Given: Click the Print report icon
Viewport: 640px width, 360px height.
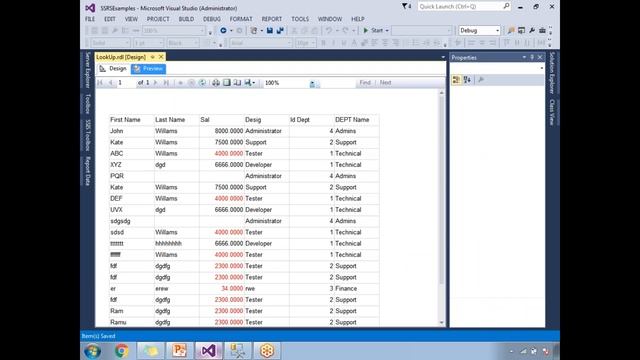Looking at the screenshot, I should point(216,83).
